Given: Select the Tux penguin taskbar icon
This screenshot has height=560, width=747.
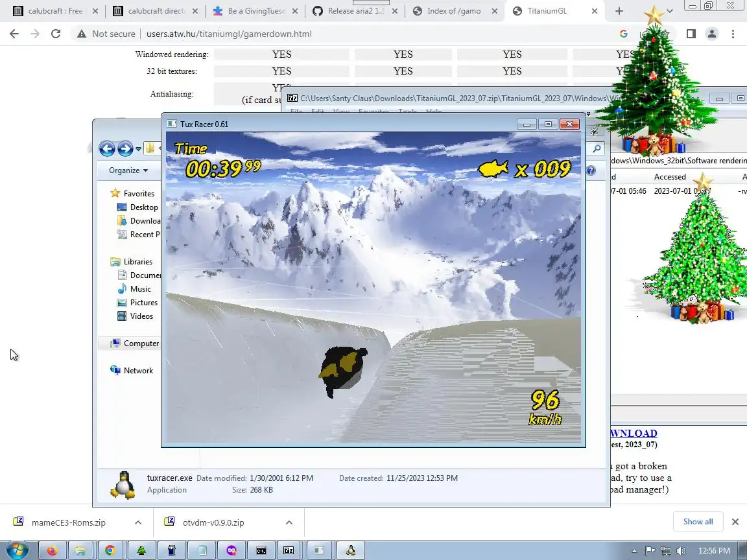Looking at the screenshot, I should point(351,550).
